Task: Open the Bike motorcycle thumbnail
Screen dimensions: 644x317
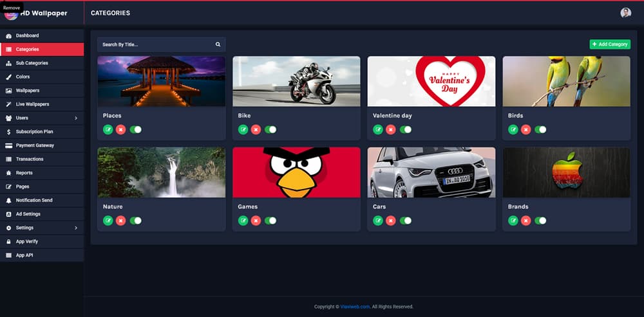Action: pyautogui.click(x=296, y=81)
